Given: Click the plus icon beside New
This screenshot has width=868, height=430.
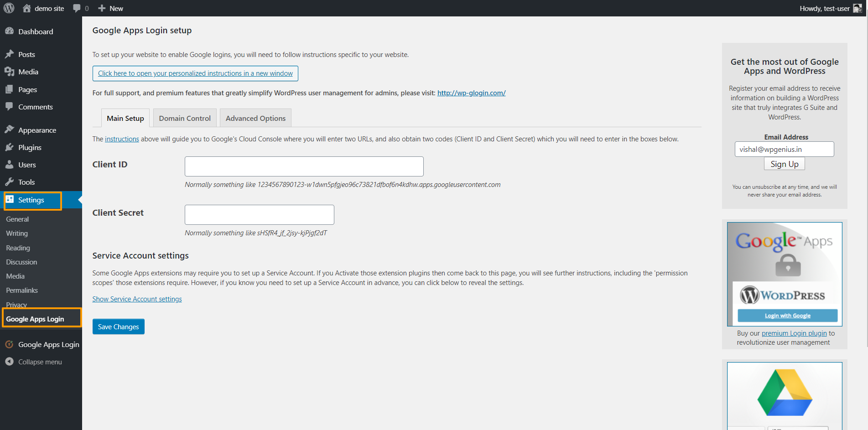Looking at the screenshot, I should (x=102, y=8).
